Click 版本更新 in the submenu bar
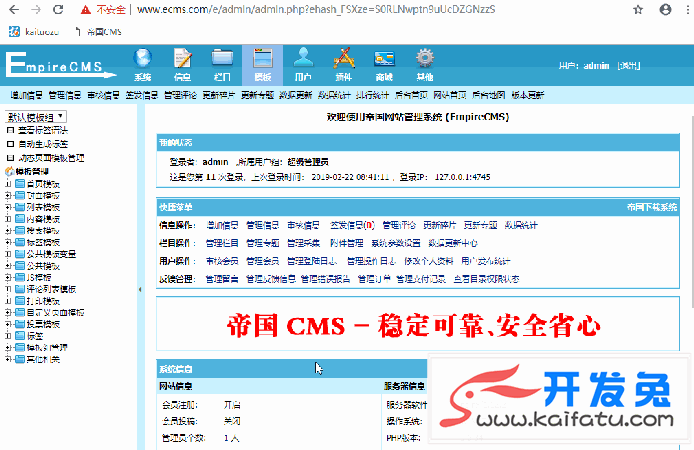Image resolution: width=694 pixels, height=450 pixels. click(527, 95)
